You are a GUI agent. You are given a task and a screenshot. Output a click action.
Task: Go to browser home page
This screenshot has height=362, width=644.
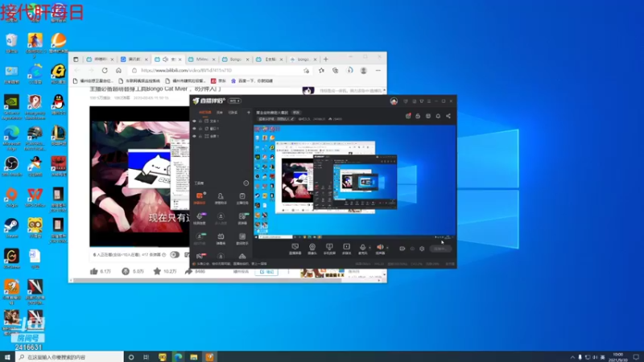118,71
